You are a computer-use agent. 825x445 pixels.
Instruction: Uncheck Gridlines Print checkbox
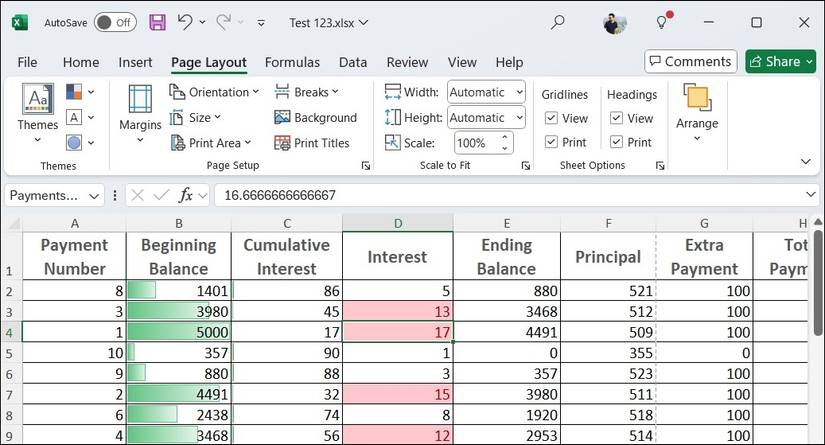[551, 142]
